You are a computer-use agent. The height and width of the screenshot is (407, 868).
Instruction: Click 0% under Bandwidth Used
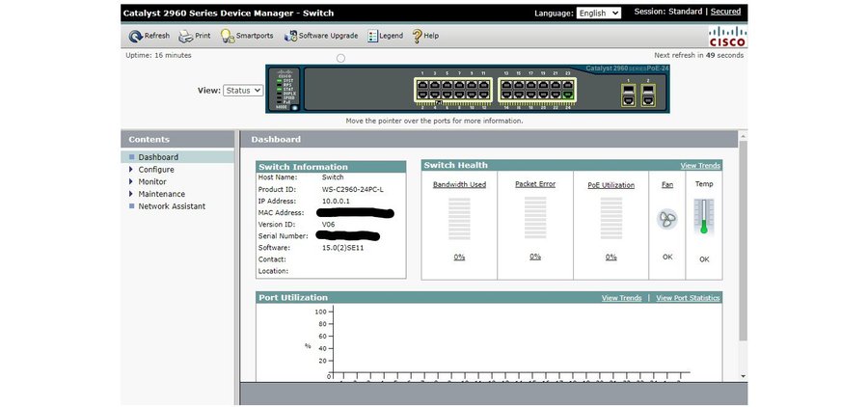tap(459, 257)
